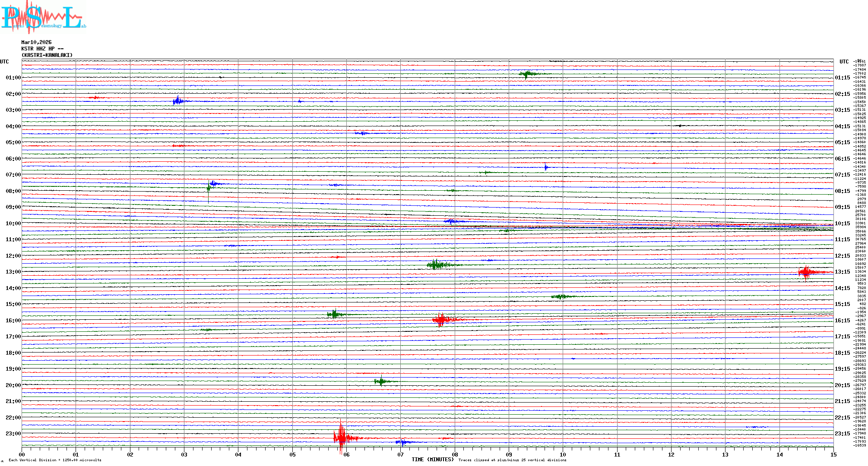Click the 01:15 time label on right
The width and height of the screenshot is (868, 466).
[x=842, y=78]
